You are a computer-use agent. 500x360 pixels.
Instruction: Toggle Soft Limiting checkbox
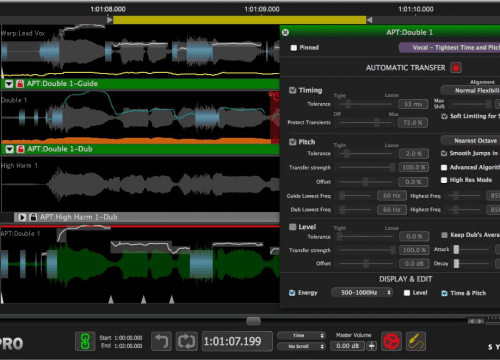[x=444, y=116]
